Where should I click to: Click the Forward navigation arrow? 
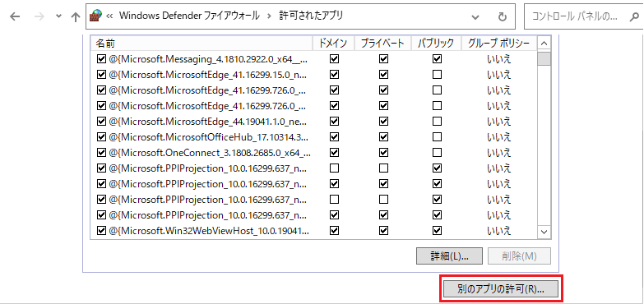39,16
